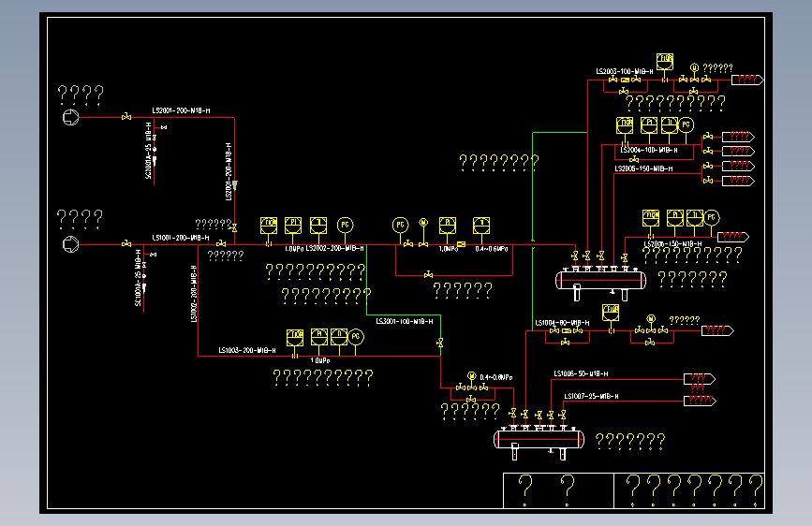Click the steam trap symbol on SC2001A branch
The height and width of the screenshot is (526, 812).
155,150
